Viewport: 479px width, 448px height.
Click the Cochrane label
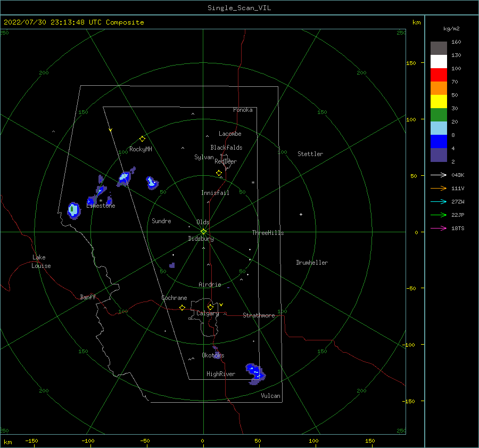point(174,298)
